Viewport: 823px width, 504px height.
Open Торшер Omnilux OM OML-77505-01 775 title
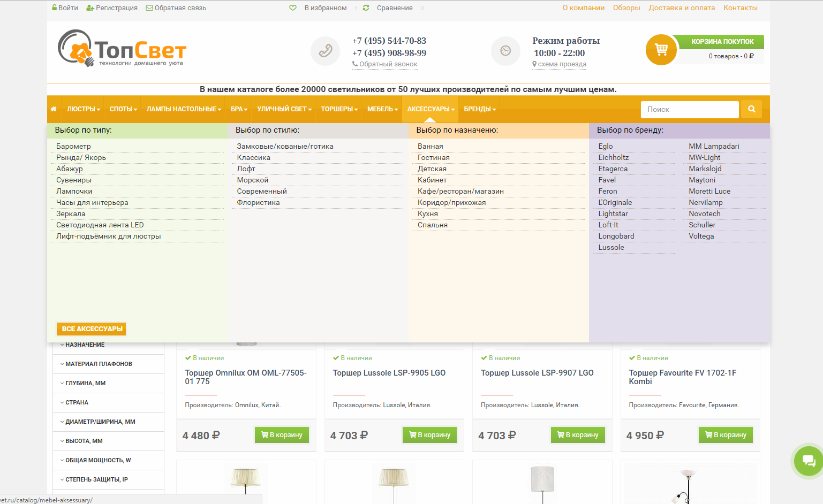(246, 377)
